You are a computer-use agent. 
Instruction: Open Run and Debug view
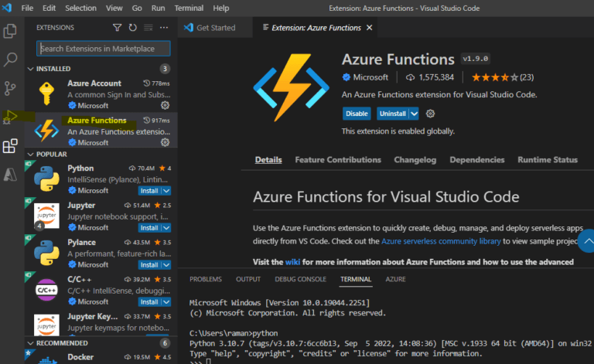[x=11, y=117]
